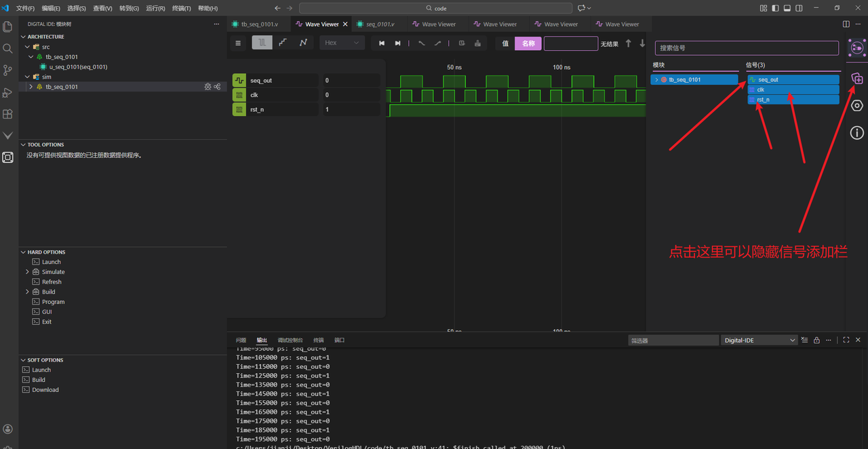
Task: Expand tb_seq_0101 in the 模块 module list
Action: coord(656,80)
